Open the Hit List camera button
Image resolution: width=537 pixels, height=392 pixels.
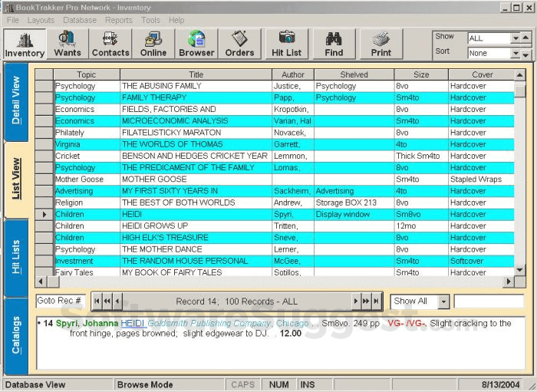(x=287, y=44)
